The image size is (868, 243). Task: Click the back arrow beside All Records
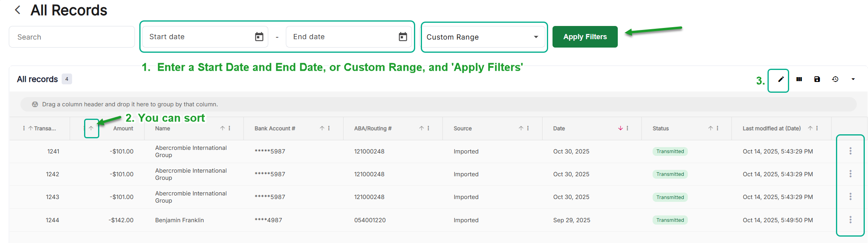tap(18, 10)
